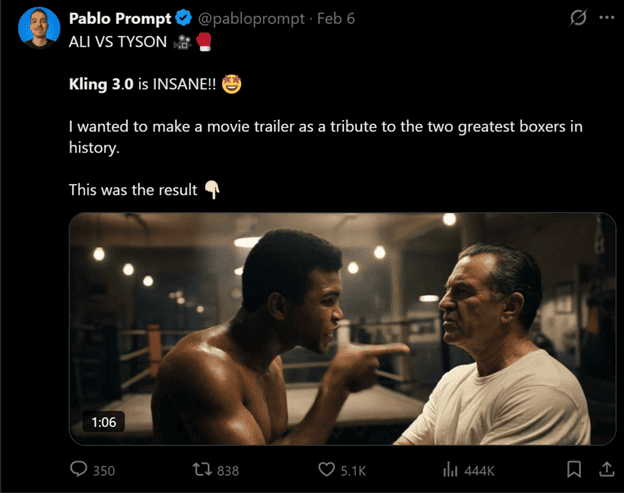Click the 350 replies count

(104, 470)
